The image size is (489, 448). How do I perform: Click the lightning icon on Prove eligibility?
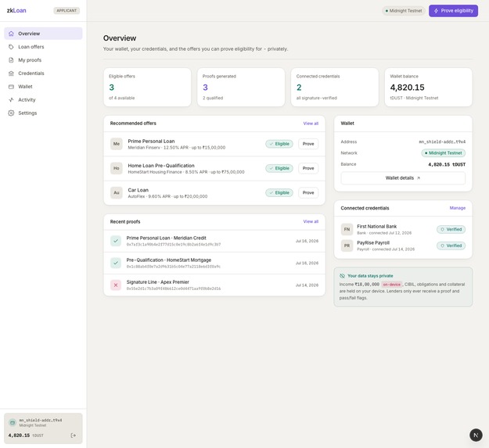coord(436,11)
